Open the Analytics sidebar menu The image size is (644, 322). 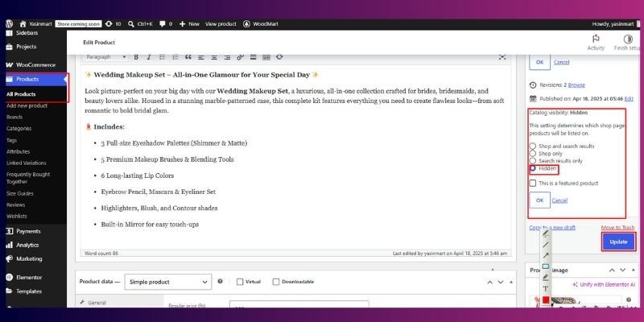[23, 245]
